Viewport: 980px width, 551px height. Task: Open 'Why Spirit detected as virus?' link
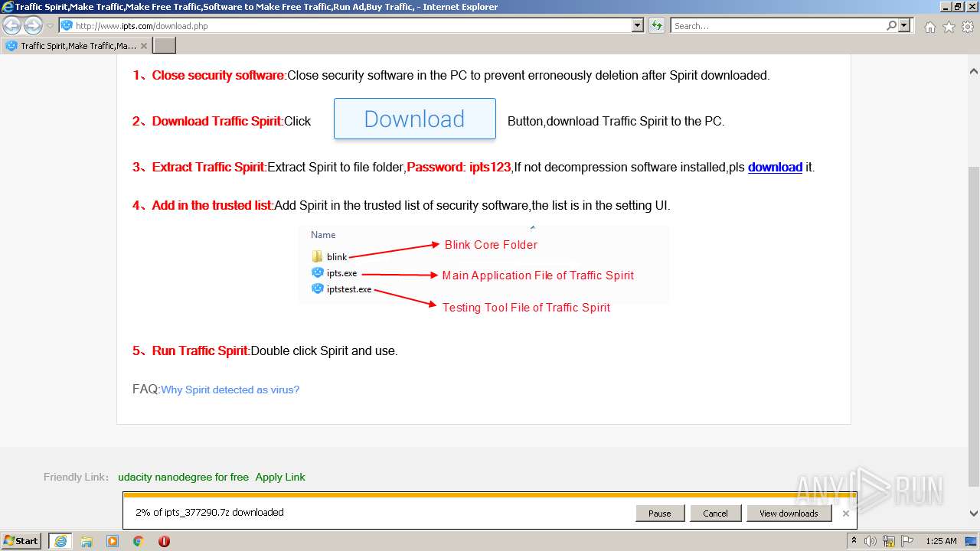[x=230, y=390]
